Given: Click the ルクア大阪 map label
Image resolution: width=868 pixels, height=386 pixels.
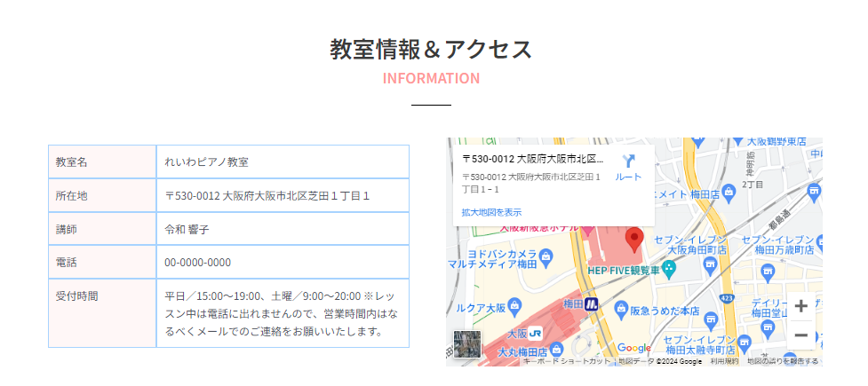Looking at the screenshot, I should point(481,309).
